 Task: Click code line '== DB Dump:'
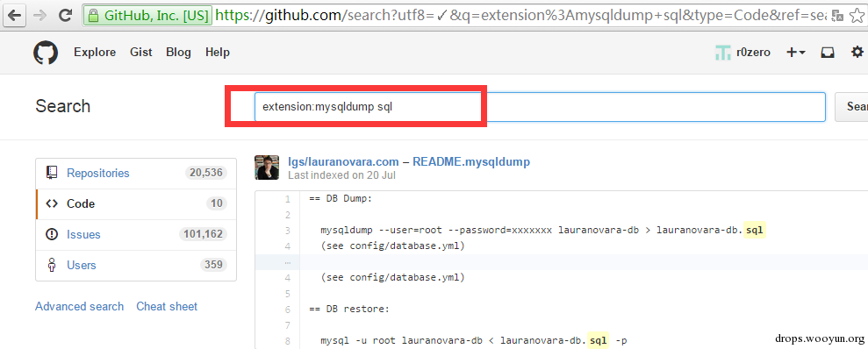[x=341, y=199]
